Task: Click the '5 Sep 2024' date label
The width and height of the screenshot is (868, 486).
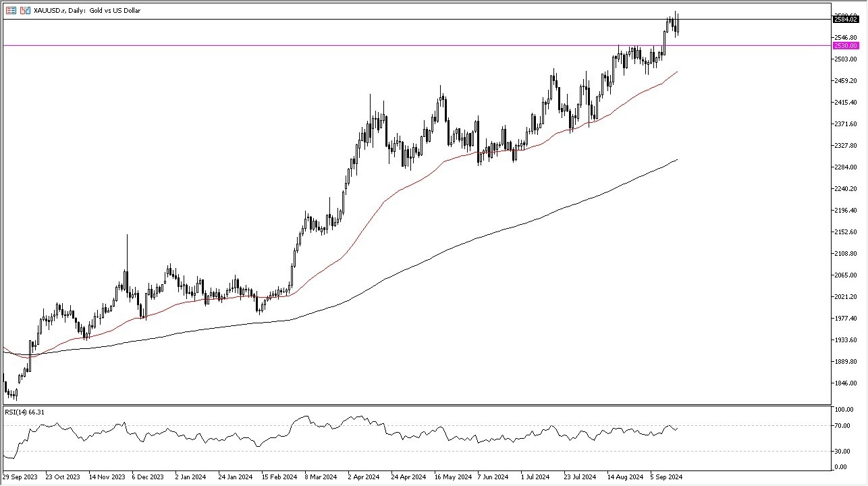Action: [x=666, y=477]
